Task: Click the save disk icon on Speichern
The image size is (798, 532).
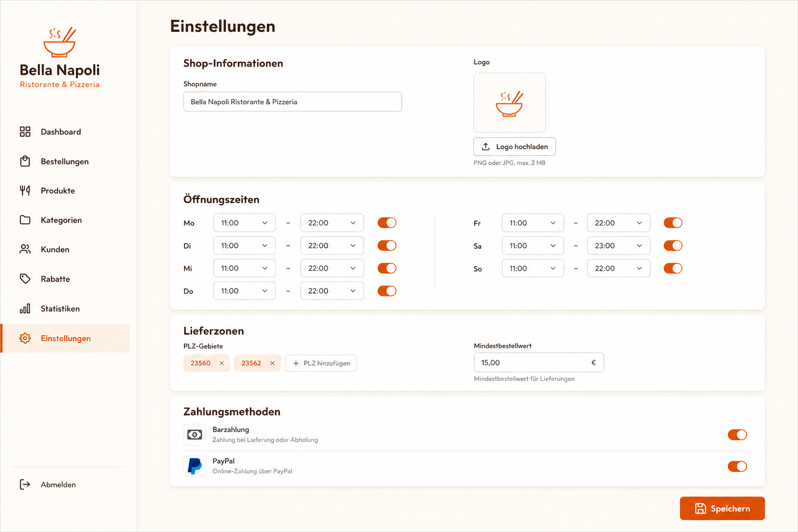Action: click(x=701, y=509)
